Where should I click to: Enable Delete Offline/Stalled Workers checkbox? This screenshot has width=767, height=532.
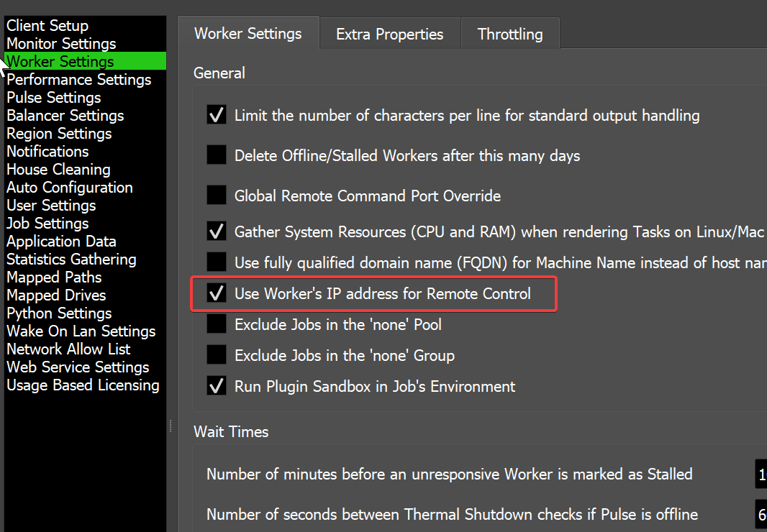click(x=217, y=155)
